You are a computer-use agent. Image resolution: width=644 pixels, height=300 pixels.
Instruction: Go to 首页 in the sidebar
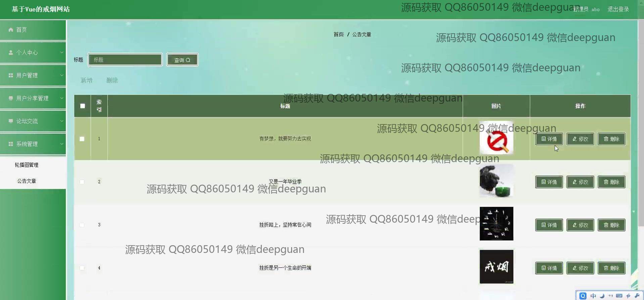tap(33, 30)
